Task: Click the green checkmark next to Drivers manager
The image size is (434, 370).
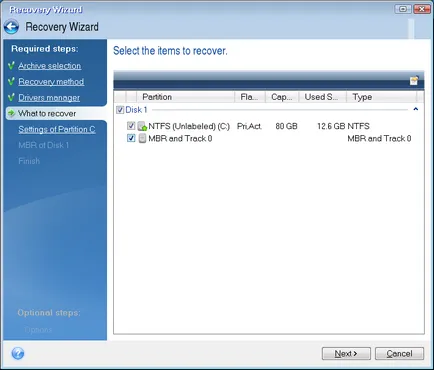Action: pos(11,98)
